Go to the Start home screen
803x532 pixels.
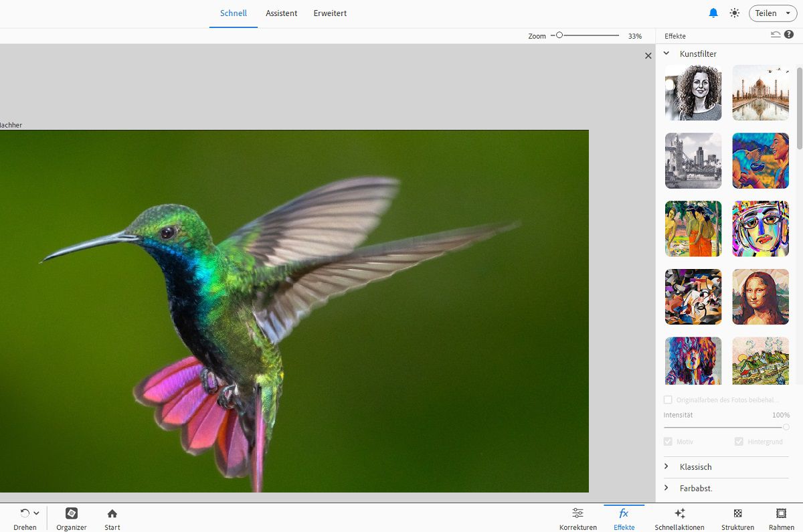[x=112, y=514]
